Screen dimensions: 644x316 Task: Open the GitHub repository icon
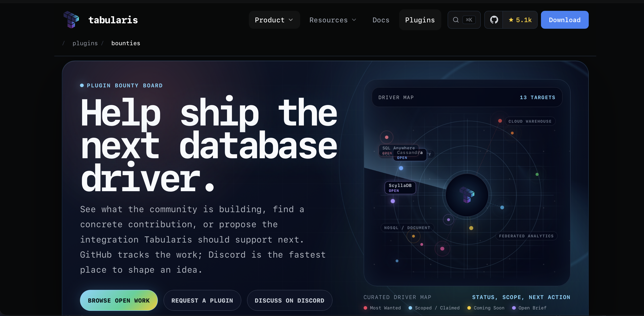click(x=494, y=20)
